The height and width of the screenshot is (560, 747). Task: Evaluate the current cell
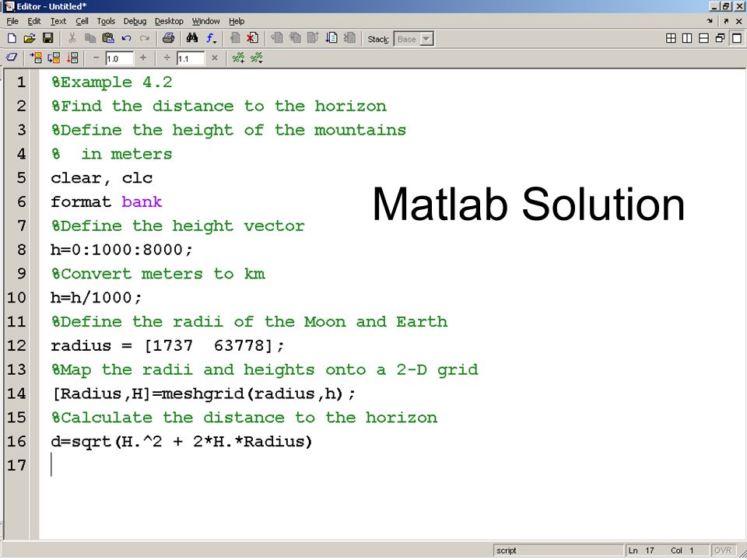[37, 58]
